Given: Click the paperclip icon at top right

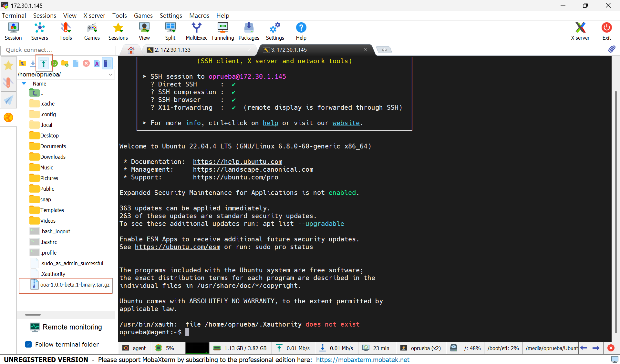Looking at the screenshot, I should click(x=612, y=49).
